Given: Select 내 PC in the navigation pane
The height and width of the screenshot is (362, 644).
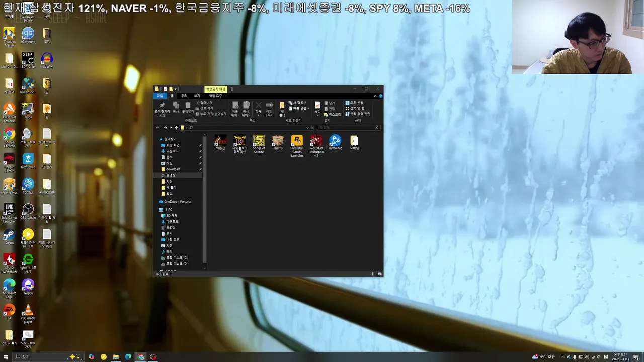Looking at the screenshot, I should (x=166, y=210).
